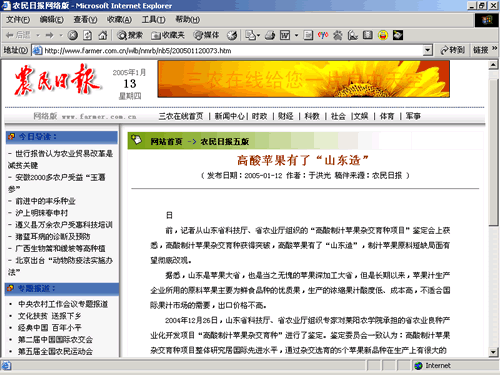Open the Edit (编辑) menu
Screen dimensions: 500x375
coord(51,20)
